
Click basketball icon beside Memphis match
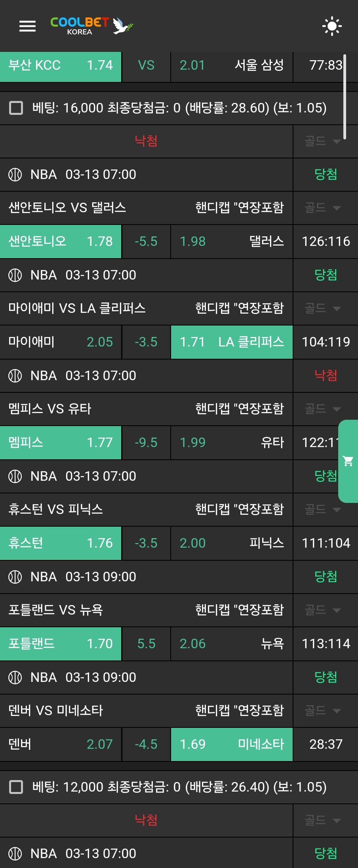click(x=15, y=376)
